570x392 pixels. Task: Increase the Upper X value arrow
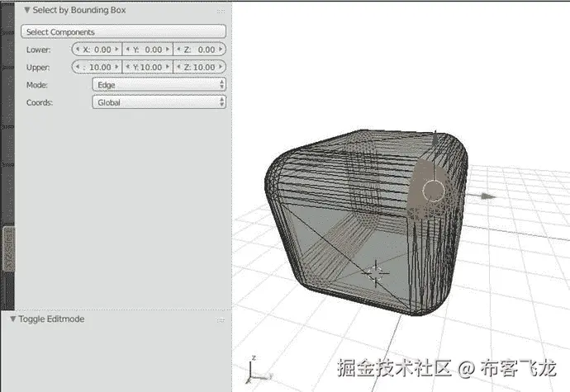pyautogui.click(x=116, y=67)
